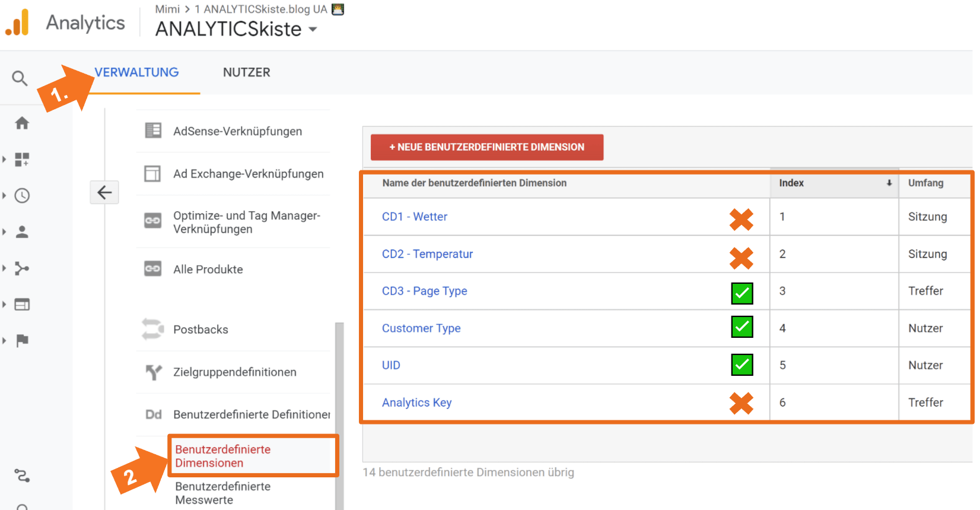Viewport: 980px width, 510px height.
Task: Select Benutzerdefinierte Dimensionen menu item
Action: 223,456
